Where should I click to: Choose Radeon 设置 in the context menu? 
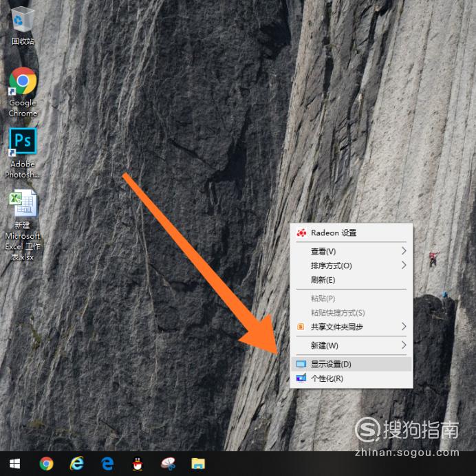(x=351, y=232)
